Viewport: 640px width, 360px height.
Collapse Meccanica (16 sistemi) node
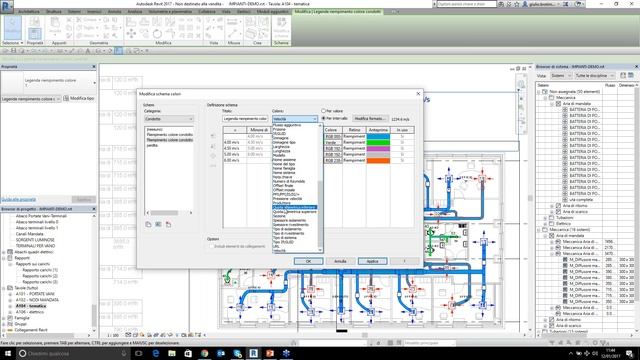pos(538,230)
